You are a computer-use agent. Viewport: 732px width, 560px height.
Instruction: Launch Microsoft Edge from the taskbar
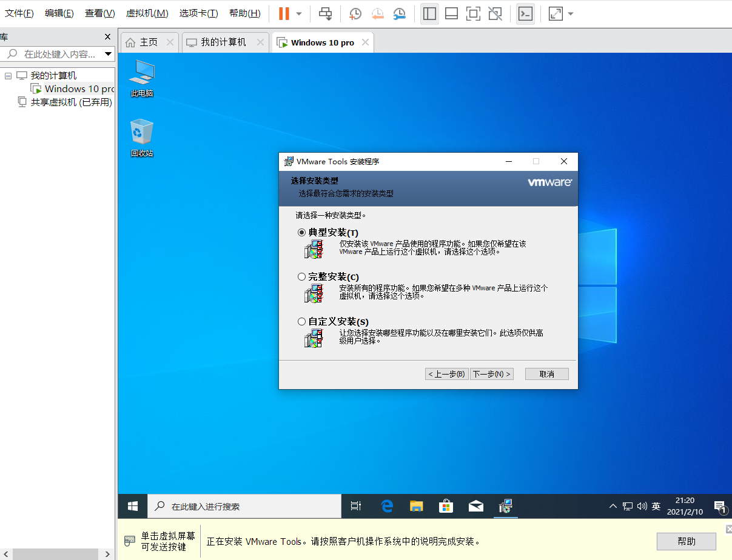386,506
